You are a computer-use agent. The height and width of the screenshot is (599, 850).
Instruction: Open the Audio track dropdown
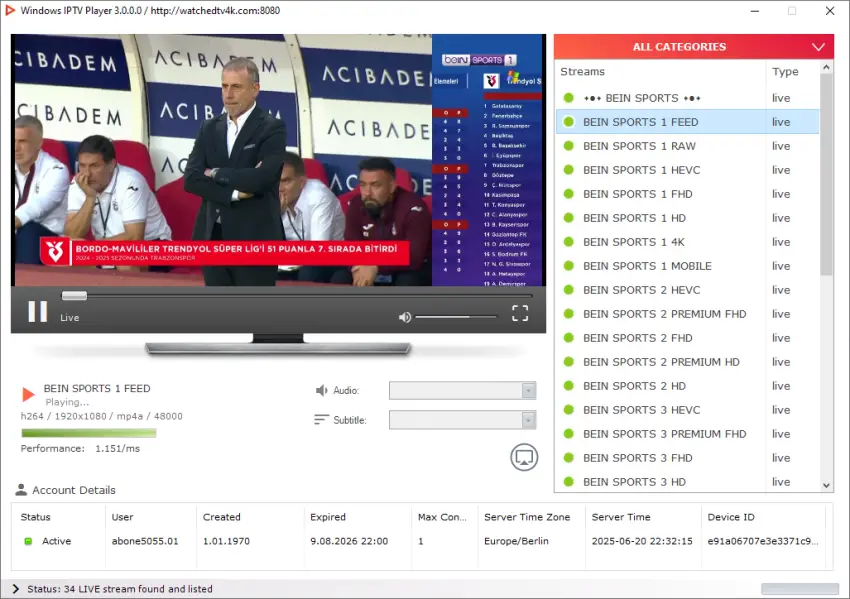462,390
